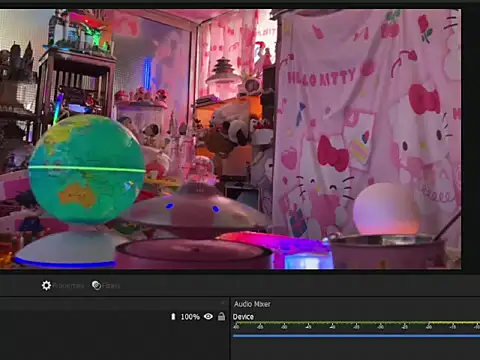Toggle source visibility with the eye icon
The height and width of the screenshot is (360, 480).
[x=208, y=316]
